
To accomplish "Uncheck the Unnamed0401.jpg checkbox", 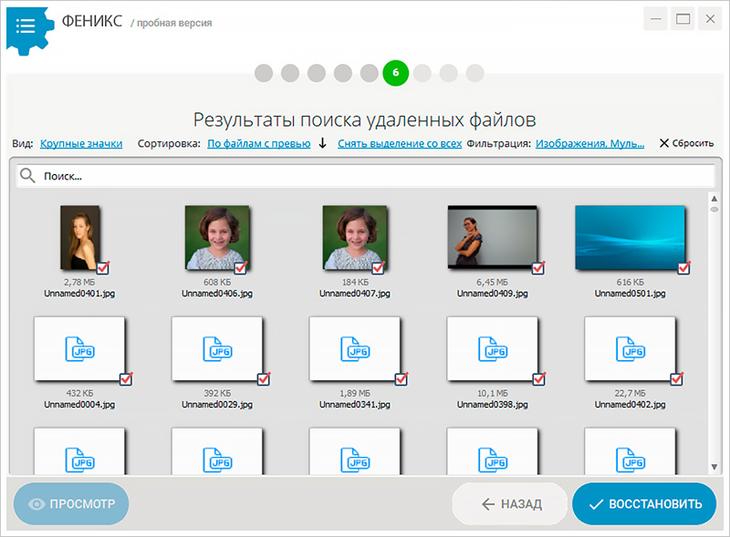I will click(x=103, y=268).
